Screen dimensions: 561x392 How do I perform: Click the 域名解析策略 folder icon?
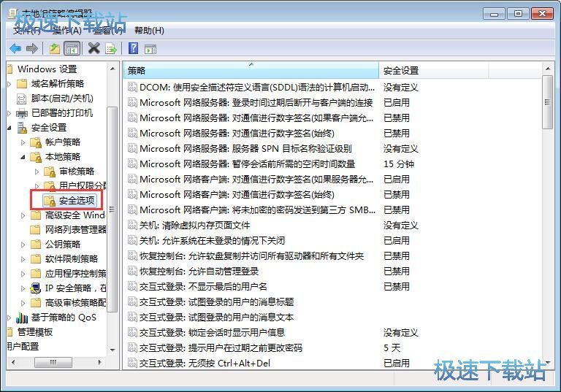tap(22, 84)
